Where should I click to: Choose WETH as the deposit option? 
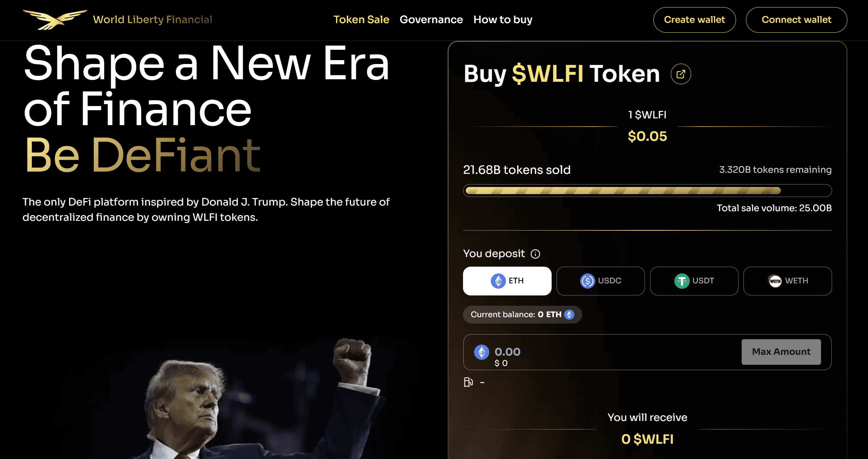point(788,281)
